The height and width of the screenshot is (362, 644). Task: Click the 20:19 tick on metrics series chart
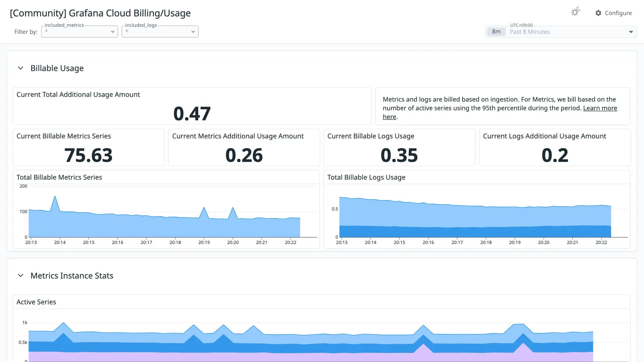tap(204, 242)
